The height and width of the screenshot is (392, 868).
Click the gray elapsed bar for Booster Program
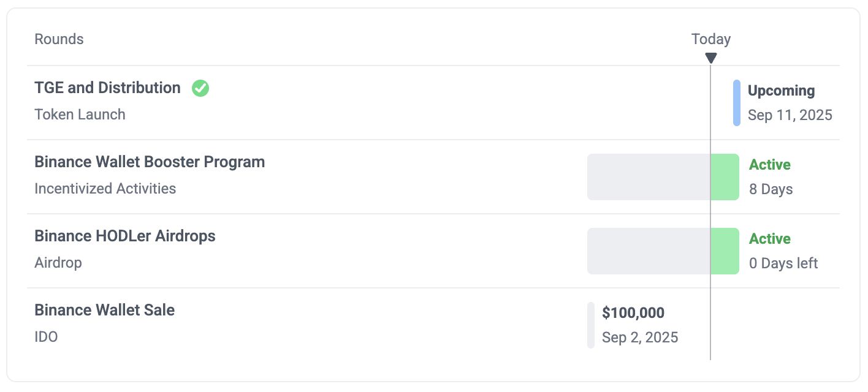pos(648,177)
